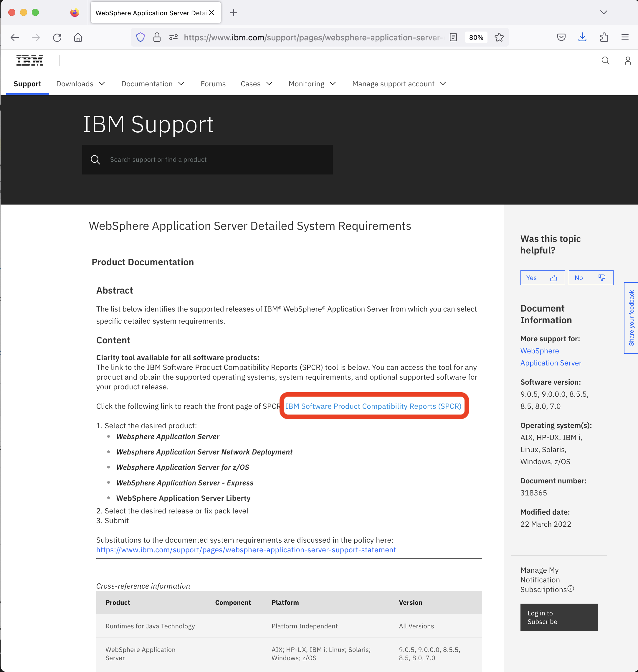This screenshot has width=638, height=672.
Task: Open the IBM Software Product Compatibility Reports link
Action: (x=373, y=406)
